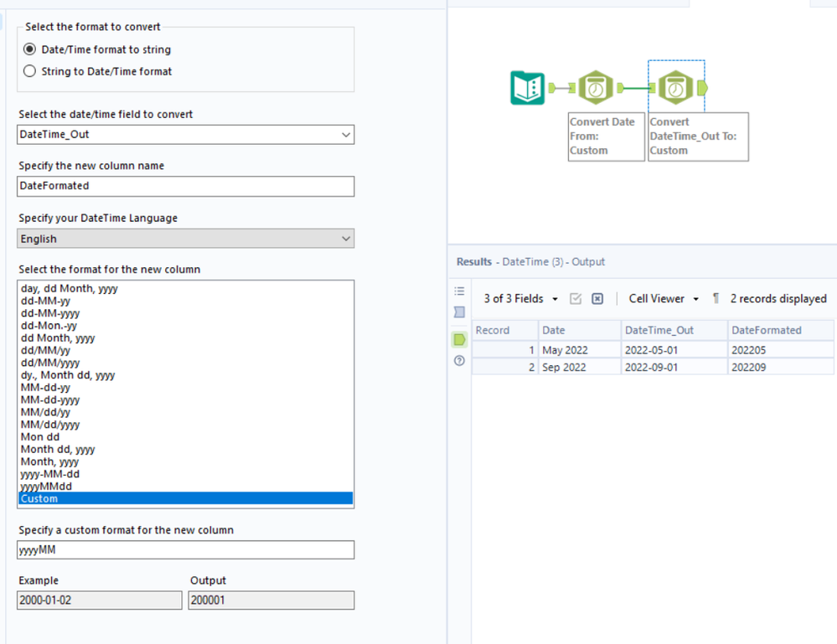Select the MM/dd/yyyy format
837x644 pixels.
[x=185, y=425]
